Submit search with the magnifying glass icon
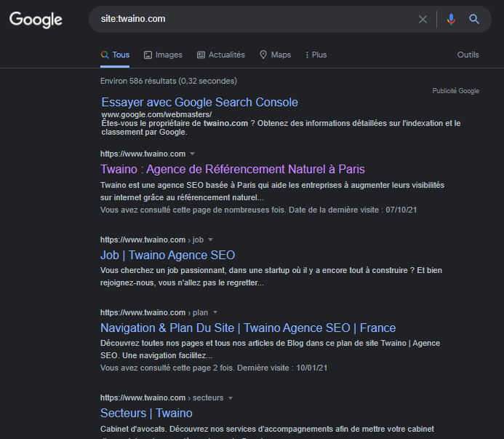This screenshot has width=504, height=439. [474, 20]
